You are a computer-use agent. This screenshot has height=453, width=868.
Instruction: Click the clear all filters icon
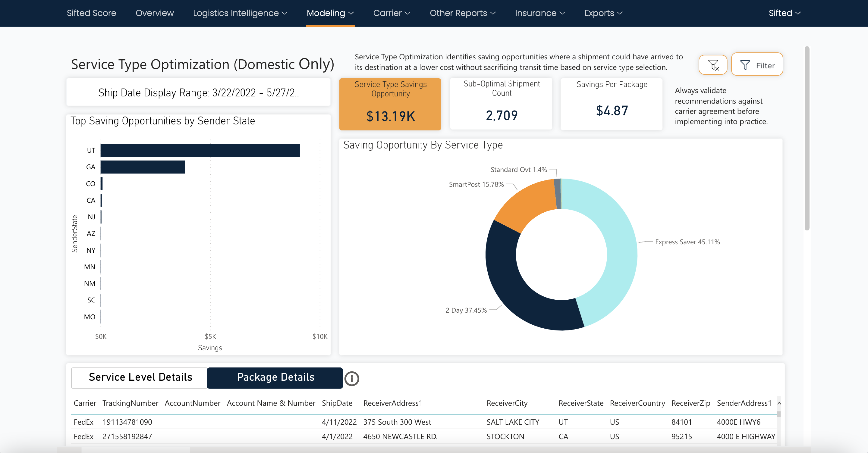point(713,64)
